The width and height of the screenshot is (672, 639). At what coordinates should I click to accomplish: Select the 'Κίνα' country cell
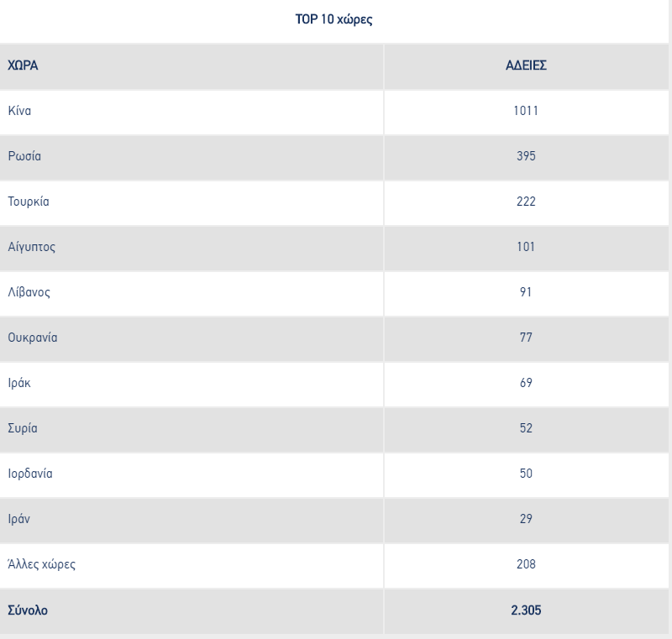tap(20, 111)
